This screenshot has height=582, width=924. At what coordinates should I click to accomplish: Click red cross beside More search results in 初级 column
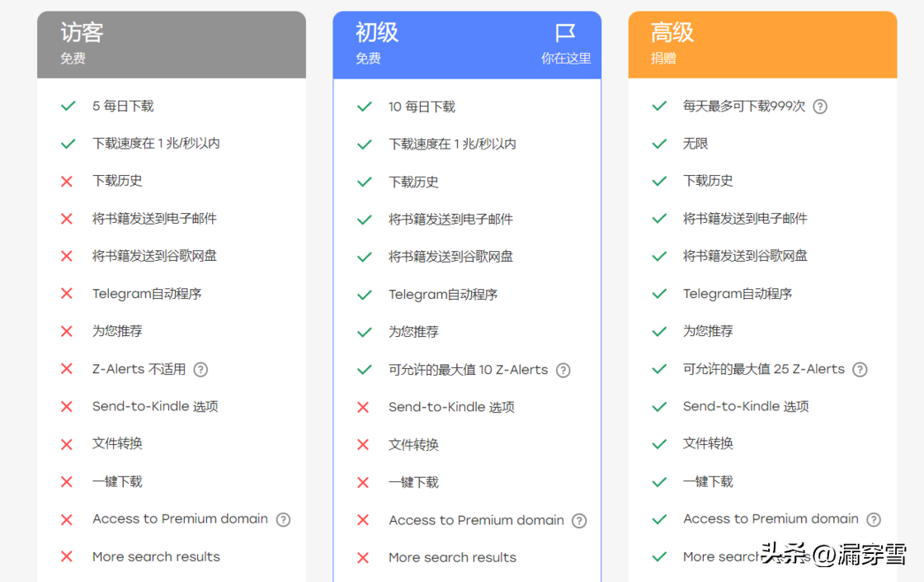pyautogui.click(x=363, y=558)
